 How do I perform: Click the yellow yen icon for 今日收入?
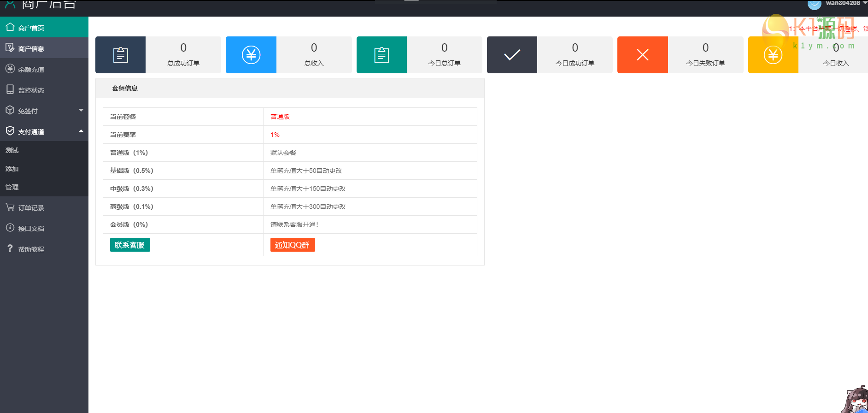[773, 55]
